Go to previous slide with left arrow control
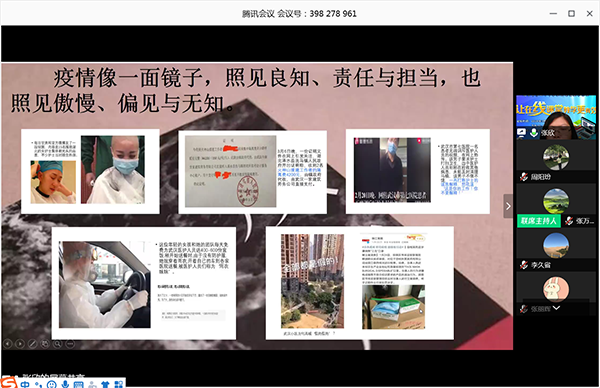 point(8,344)
